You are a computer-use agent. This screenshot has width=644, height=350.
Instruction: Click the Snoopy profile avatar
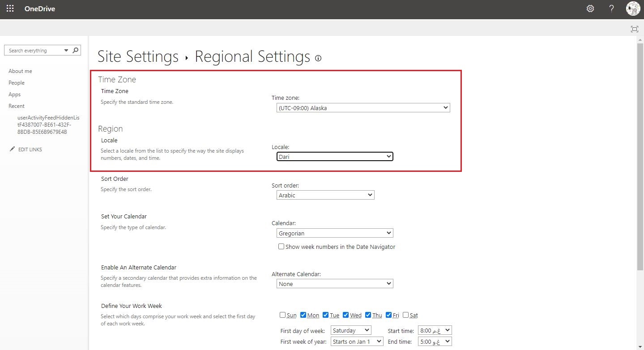[x=633, y=8]
